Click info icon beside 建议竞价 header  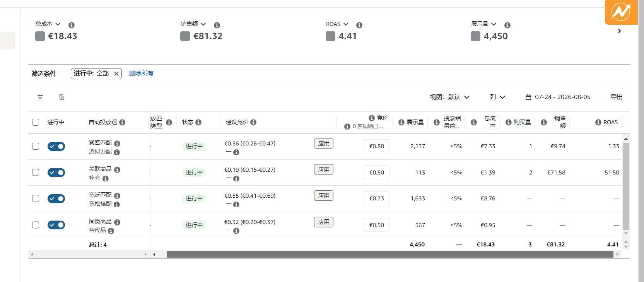[253, 122]
